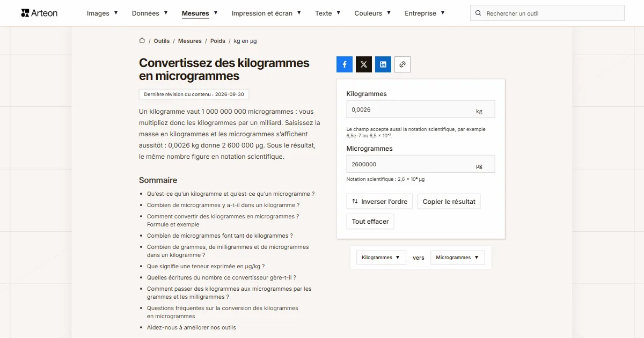Jump to Combien de microgrammes font tant section
This screenshot has width=644, height=338.
pyautogui.click(x=220, y=236)
